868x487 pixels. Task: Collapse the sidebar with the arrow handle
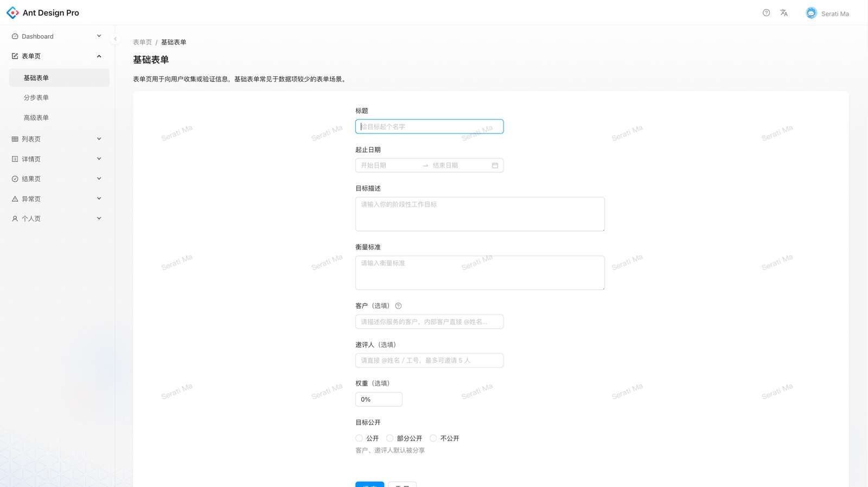pos(115,39)
